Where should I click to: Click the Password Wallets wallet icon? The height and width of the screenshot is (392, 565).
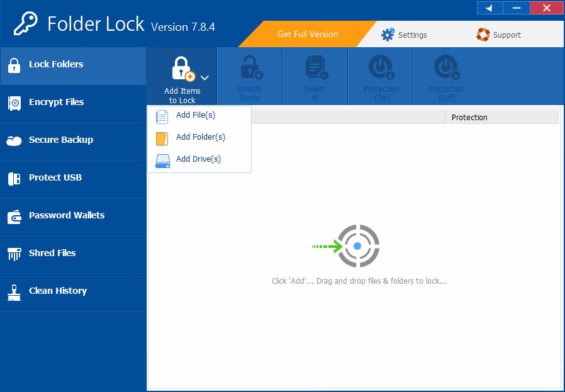14,216
